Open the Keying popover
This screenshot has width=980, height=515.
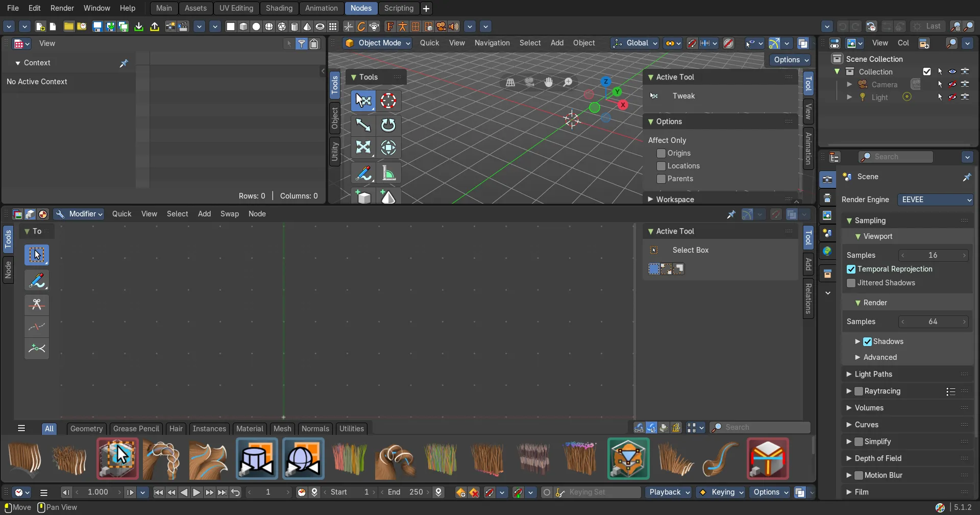(x=721, y=493)
